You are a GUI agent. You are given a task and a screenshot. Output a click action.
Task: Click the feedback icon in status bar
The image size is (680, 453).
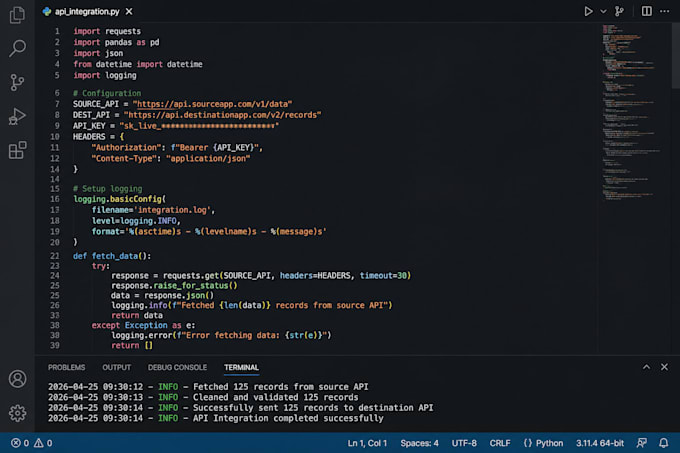[641, 443]
